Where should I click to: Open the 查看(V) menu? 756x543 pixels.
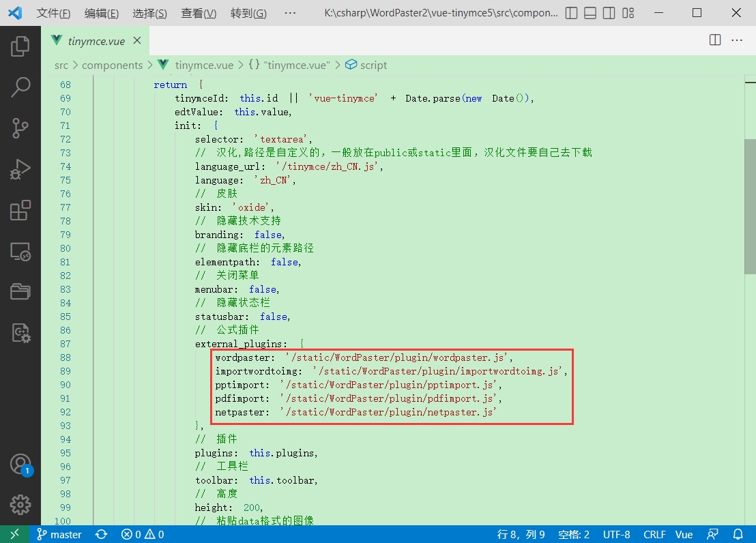(x=199, y=13)
